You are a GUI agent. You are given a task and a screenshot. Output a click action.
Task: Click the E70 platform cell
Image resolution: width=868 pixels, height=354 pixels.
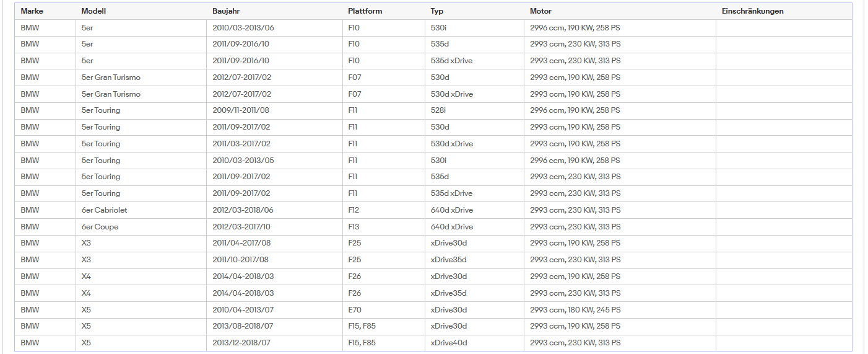[384, 310]
